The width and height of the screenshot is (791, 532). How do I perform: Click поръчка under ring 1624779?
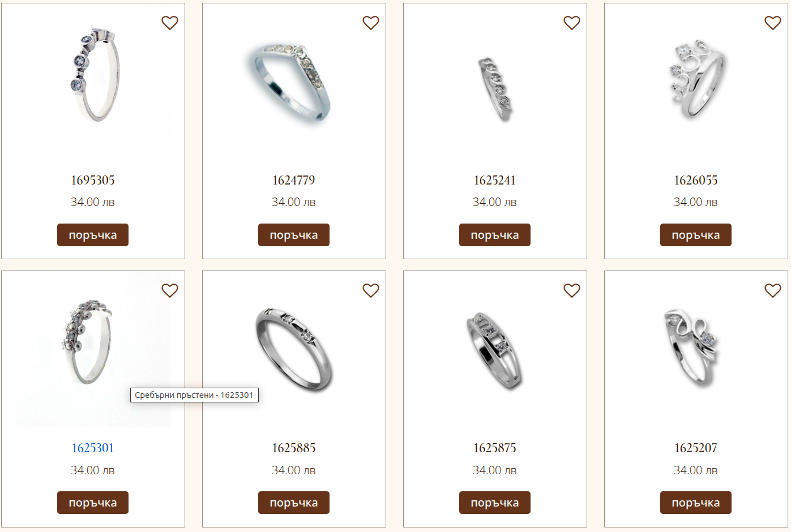click(294, 235)
